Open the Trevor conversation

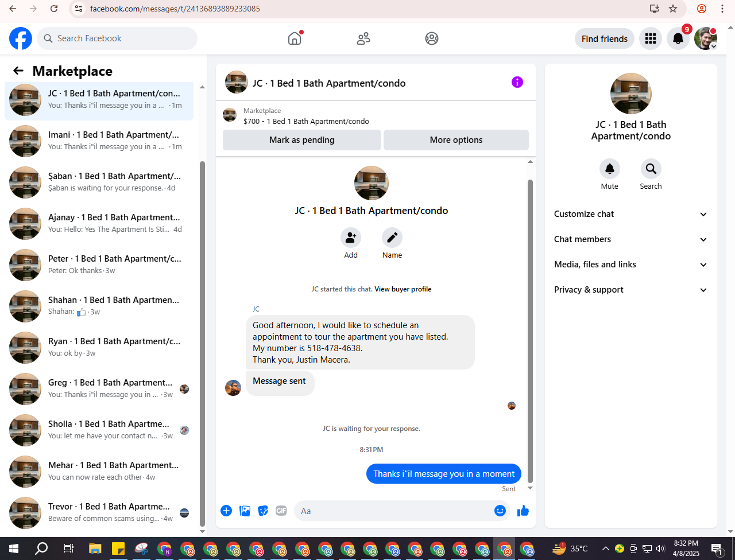(x=99, y=513)
